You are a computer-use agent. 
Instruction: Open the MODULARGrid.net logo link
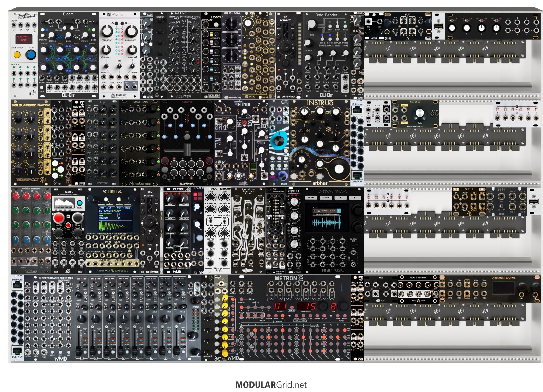(x=271, y=385)
